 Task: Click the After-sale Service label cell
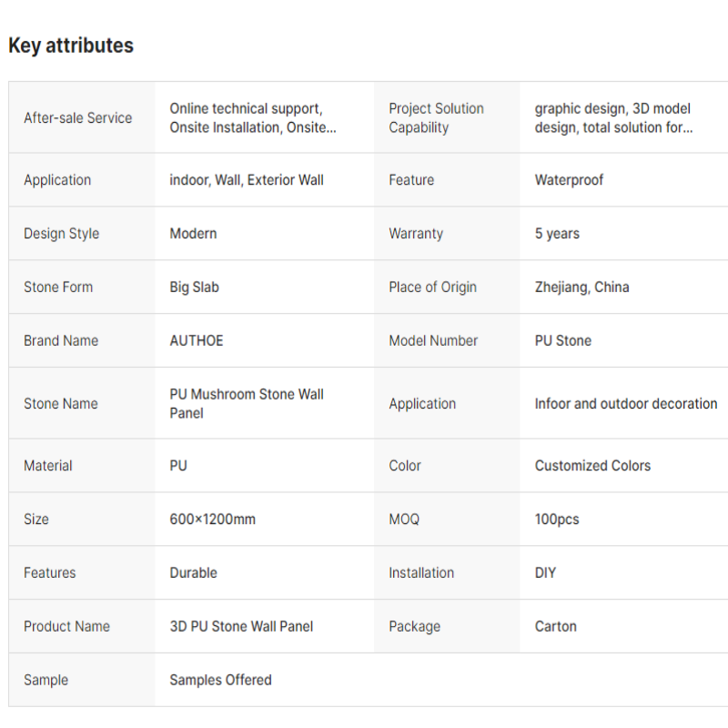click(x=77, y=117)
